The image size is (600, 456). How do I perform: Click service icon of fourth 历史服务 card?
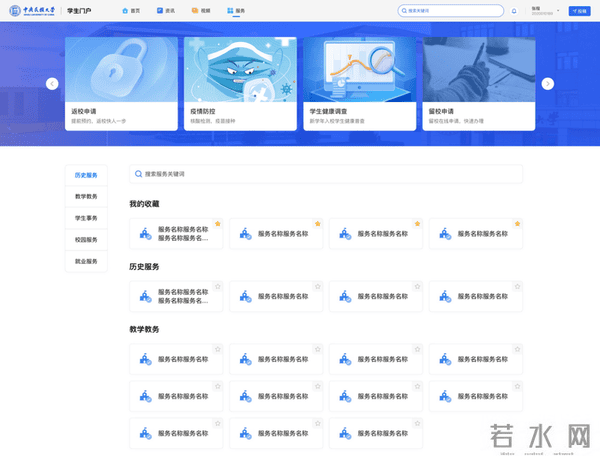[x=445, y=296]
